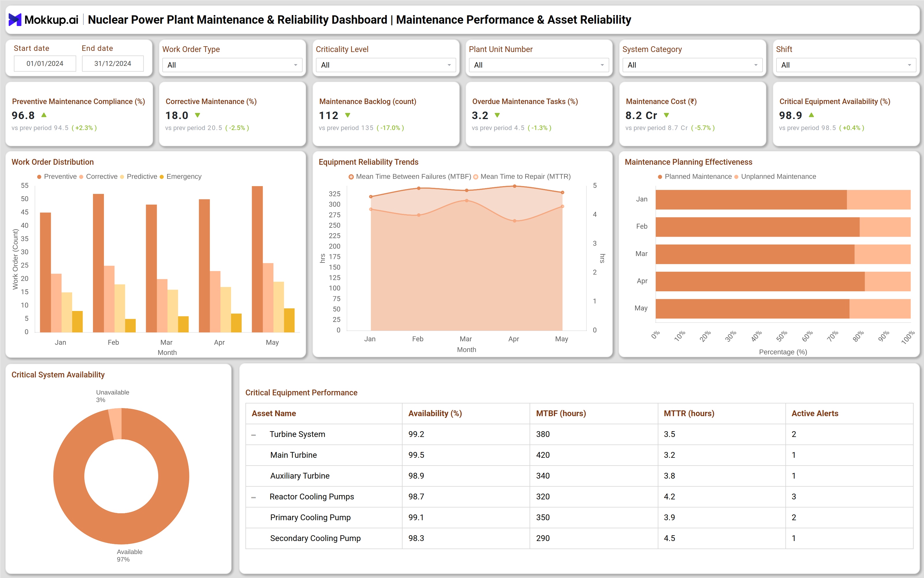Click the Maintenance Backlog down arrow indicator

coord(347,115)
